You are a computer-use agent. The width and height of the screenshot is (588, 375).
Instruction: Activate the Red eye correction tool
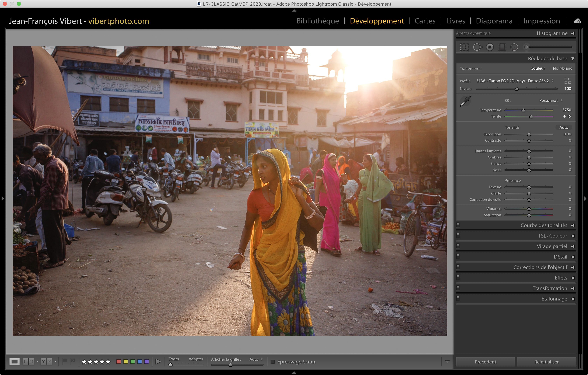pos(490,47)
